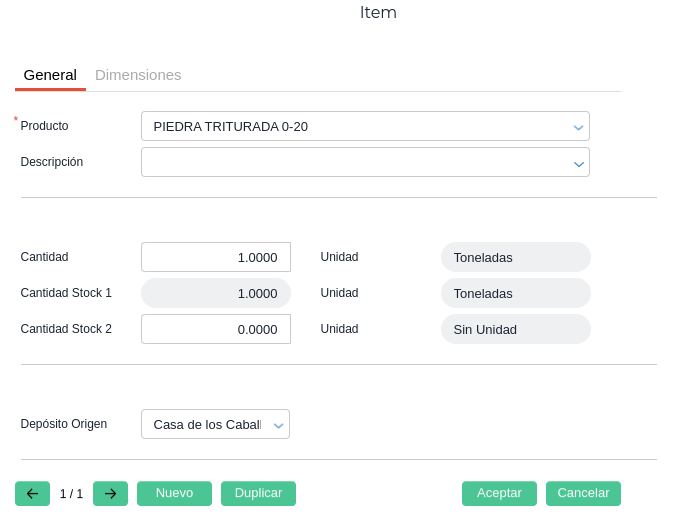Dismiss the form with Cancelar

[583, 493]
